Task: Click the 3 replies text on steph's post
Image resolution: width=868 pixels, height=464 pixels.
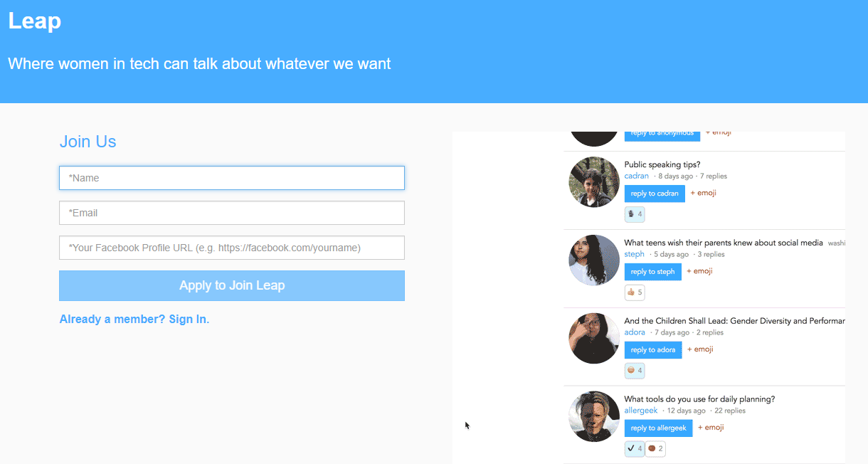Action: pyautogui.click(x=711, y=254)
